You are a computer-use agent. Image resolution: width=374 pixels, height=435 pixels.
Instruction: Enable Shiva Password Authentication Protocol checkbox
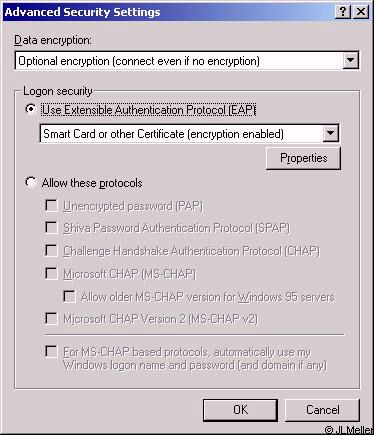pyautogui.click(x=51, y=228)
